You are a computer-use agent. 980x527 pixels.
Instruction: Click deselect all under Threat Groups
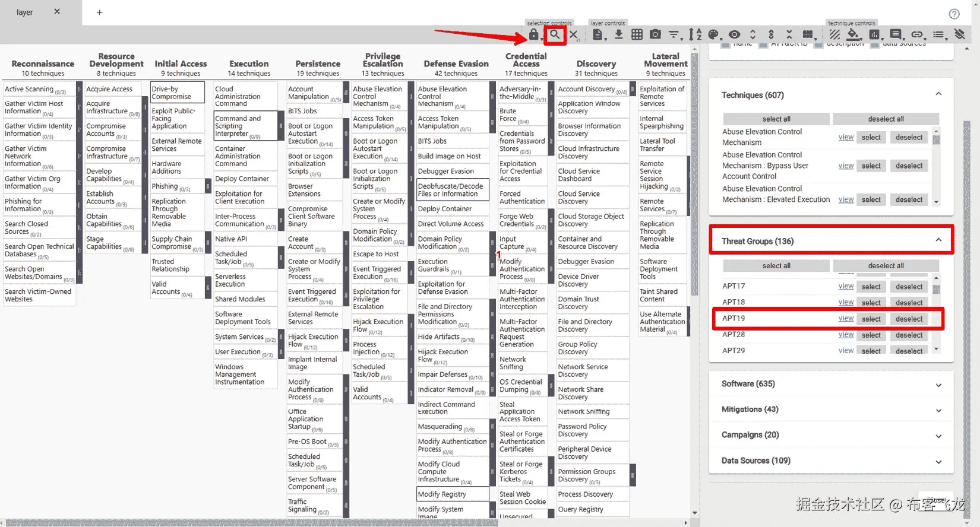886,265
